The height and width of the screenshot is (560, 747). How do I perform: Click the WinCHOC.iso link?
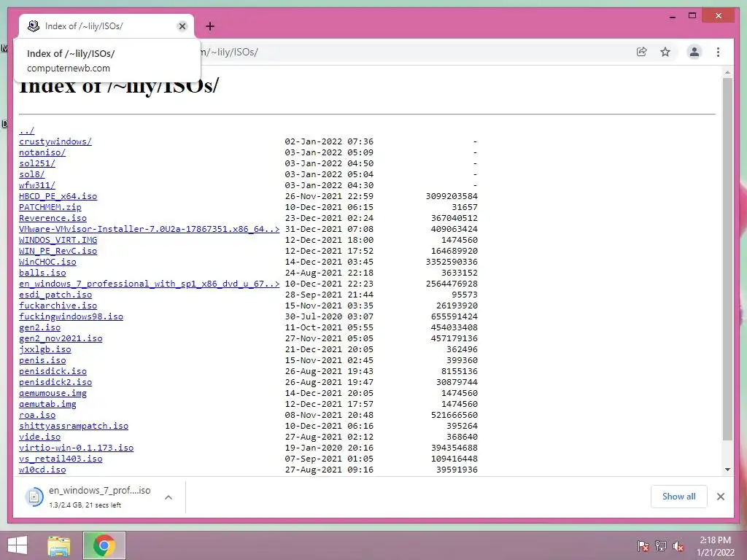click(x=47, y=262)
